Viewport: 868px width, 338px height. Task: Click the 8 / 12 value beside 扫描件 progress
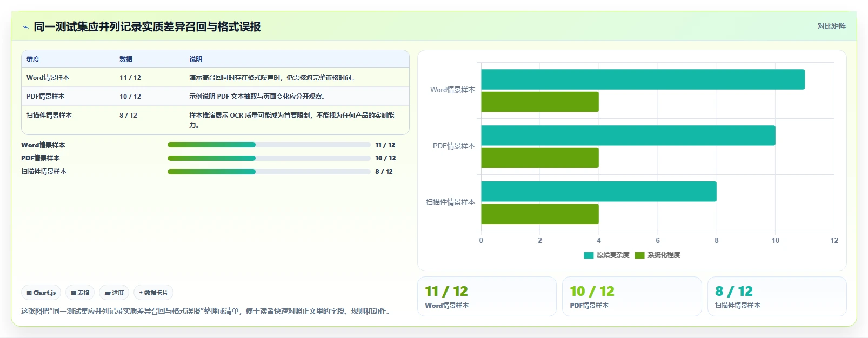[x=384, y=172]
